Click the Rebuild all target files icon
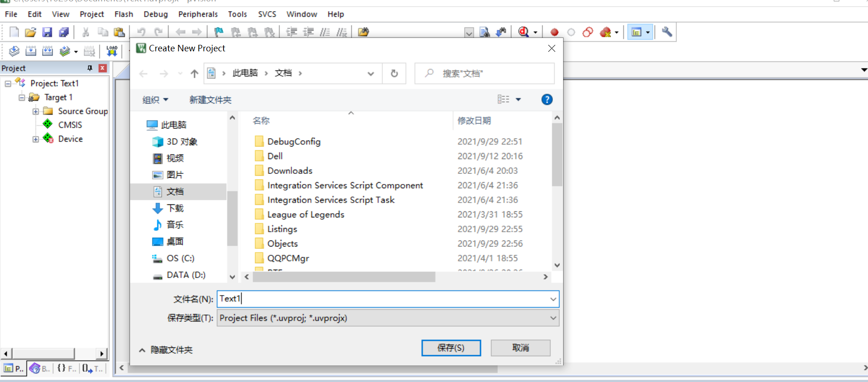This screenshot has width=868, height=382. coord(48,51)
